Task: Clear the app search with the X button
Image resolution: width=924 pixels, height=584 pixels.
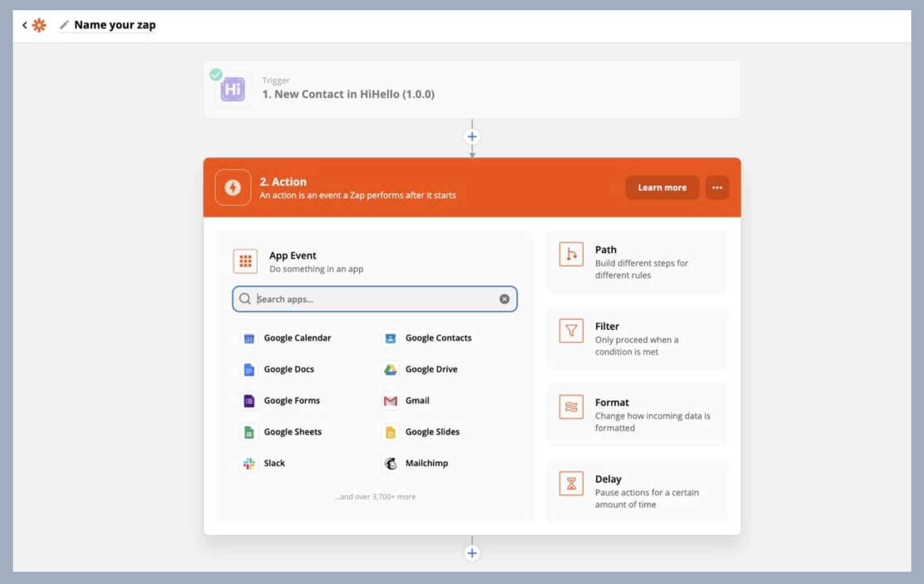Action: point(504,299)
